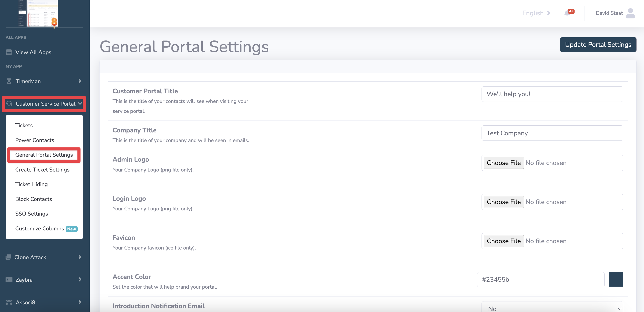Click the Accent Color swatch
The image size is (644, 312).
tap(615, 279)
